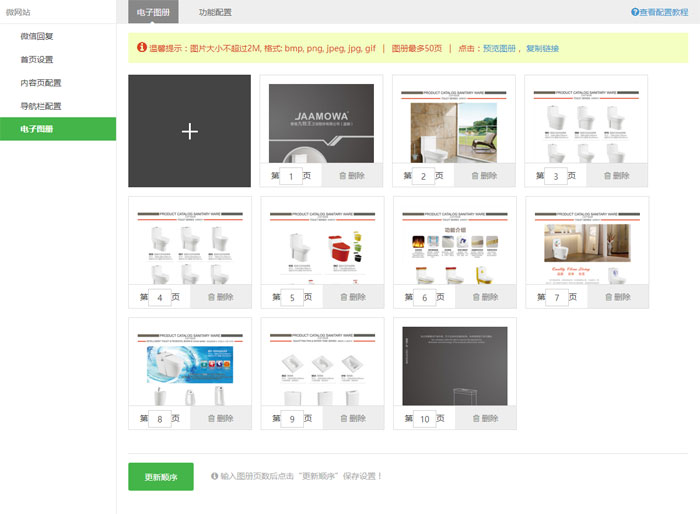Delete page 10 using trash icon

pos(474,418)
